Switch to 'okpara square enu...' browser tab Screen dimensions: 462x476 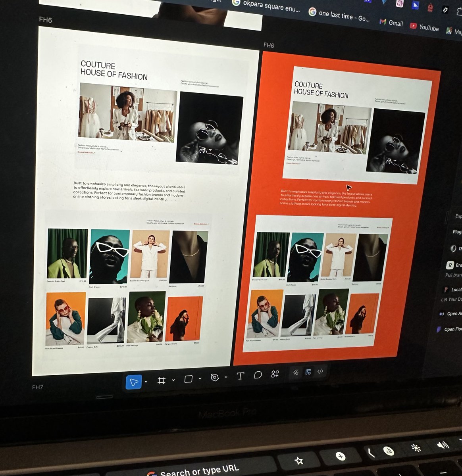[x=266, y=6]
